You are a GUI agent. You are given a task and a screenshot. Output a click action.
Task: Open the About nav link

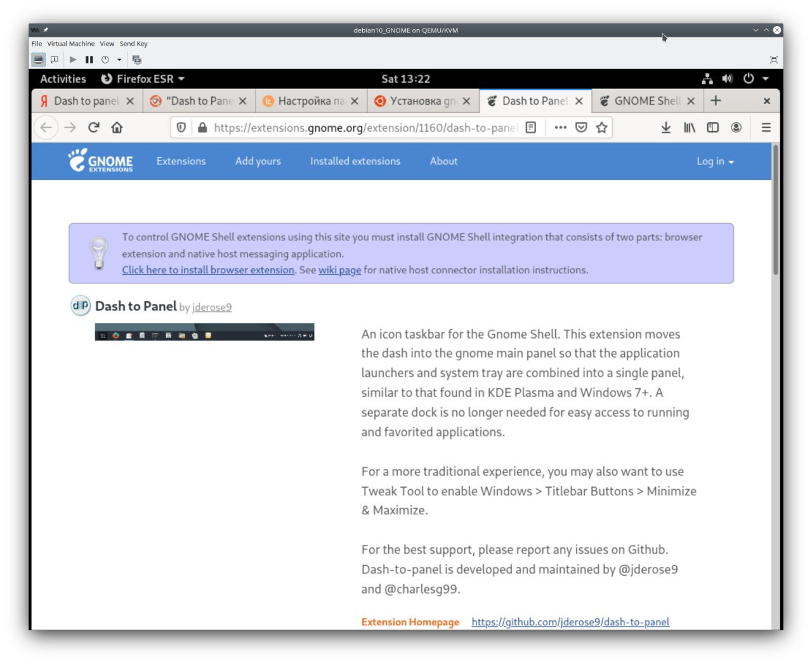[x=443, y=161]
